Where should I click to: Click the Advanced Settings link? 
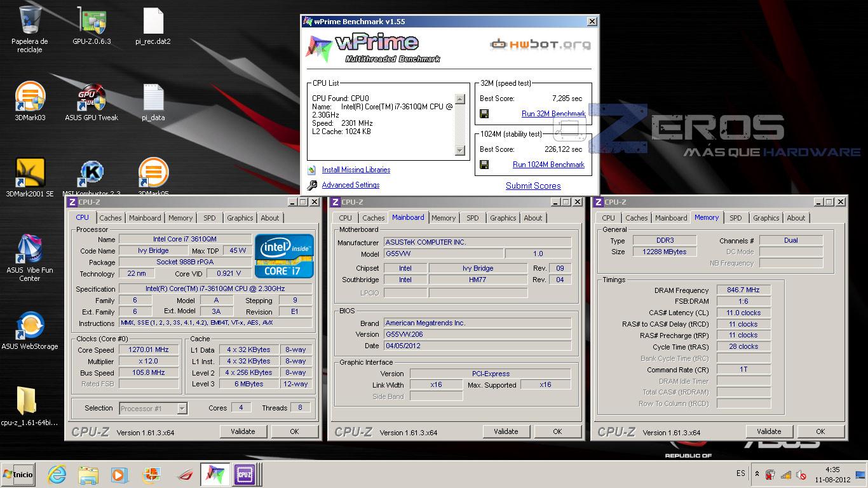[351, 185]
